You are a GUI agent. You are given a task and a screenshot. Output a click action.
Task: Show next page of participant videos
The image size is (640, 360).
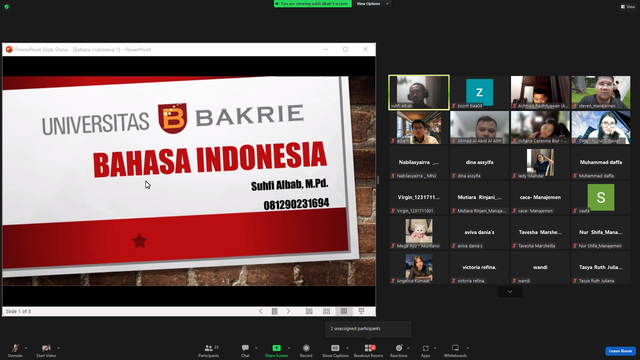[x=510, y=291]
